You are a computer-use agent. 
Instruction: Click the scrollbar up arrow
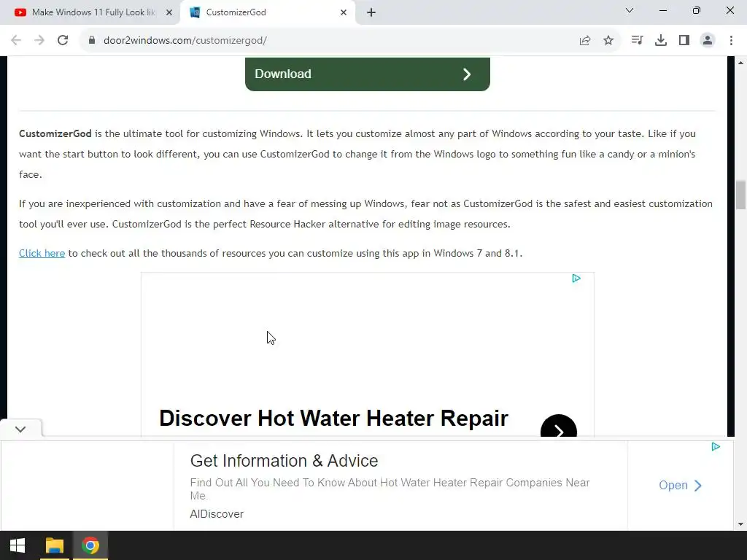pos(741,63)
